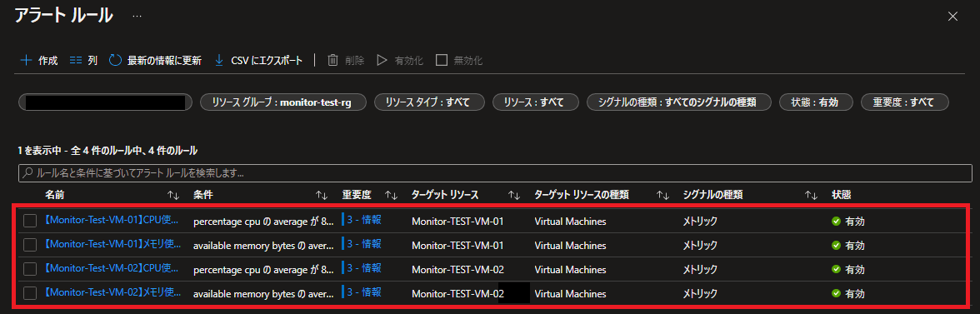Screen dimensions: 980x314
Task: Open the 列 (columns) settings
Action: 83,61
